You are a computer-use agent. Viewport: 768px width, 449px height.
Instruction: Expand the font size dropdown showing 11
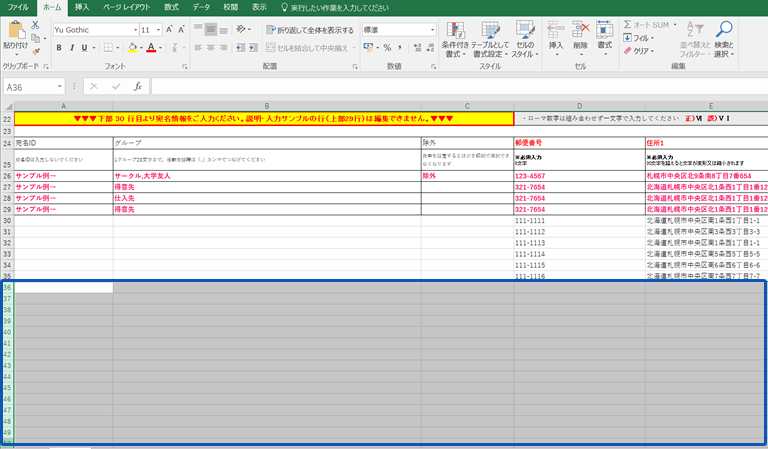[159, 30]
